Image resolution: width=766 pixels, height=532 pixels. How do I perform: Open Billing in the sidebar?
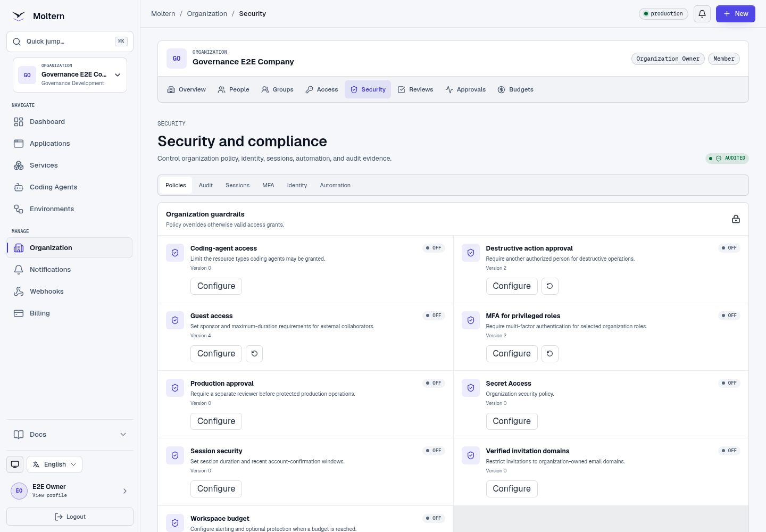tap(70, 313)
